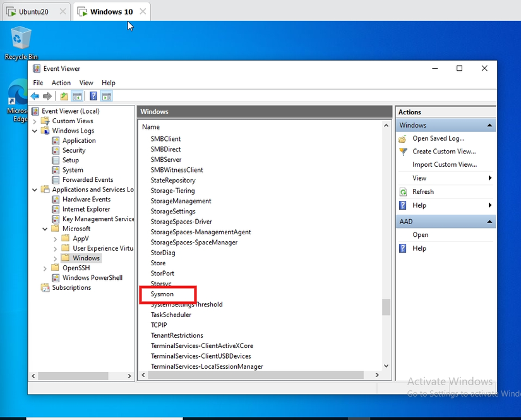This screenshot has height=420, width=521.
Task: Click the Create Custom View funnel icon
Action: point(403,152)
